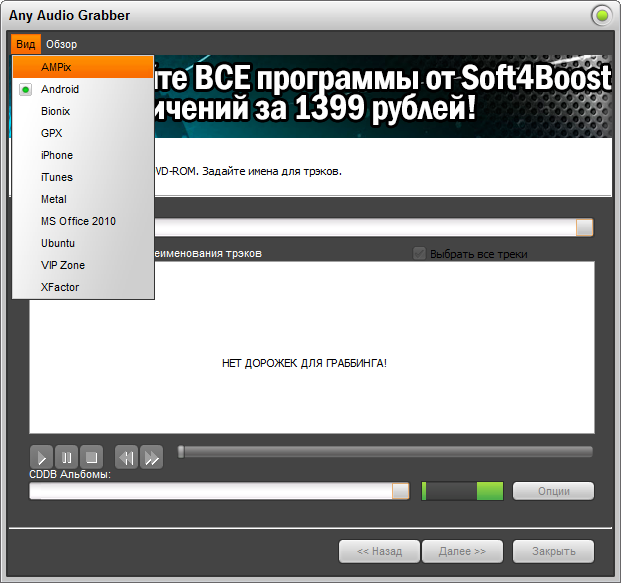
Task: Expand the drive selection dropdown arrow
Action: point(585,227)
